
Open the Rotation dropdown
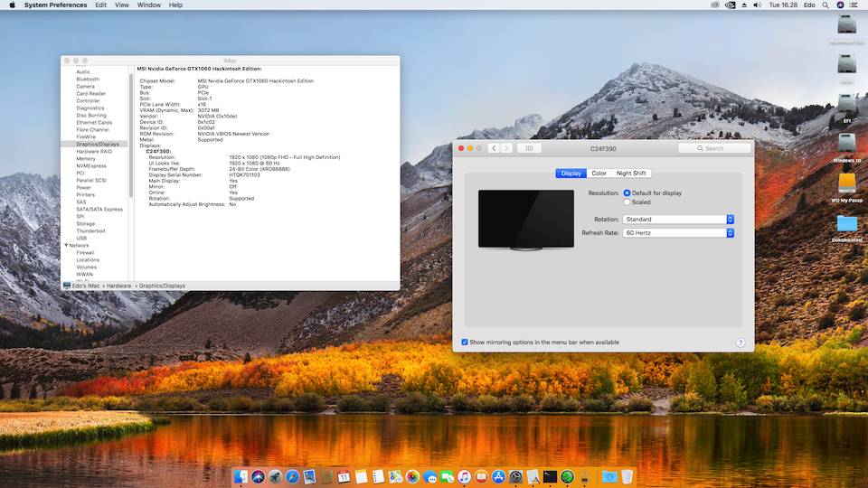pos(677,220)
